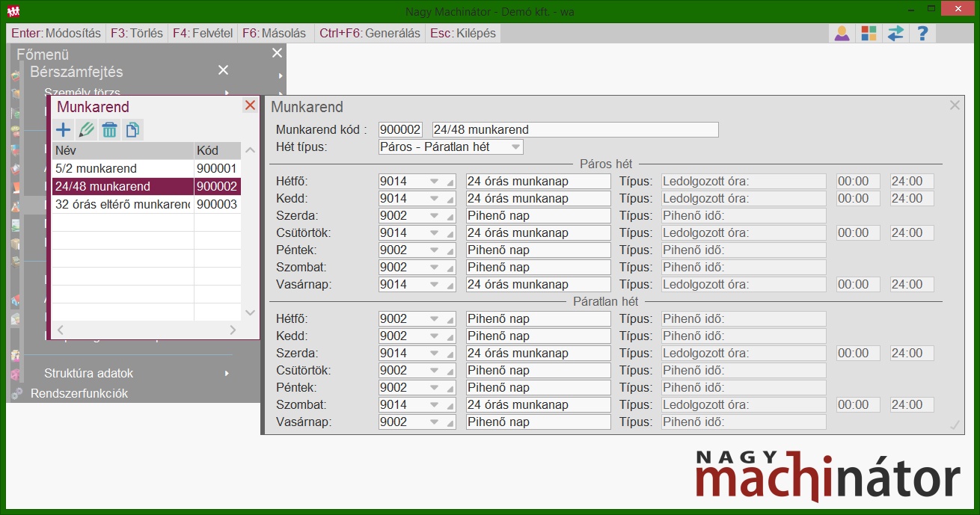Open Páros hét Hétfő code dropdown
The height and width of the screenshot is (515, 980).
click(x=434, y=182)
